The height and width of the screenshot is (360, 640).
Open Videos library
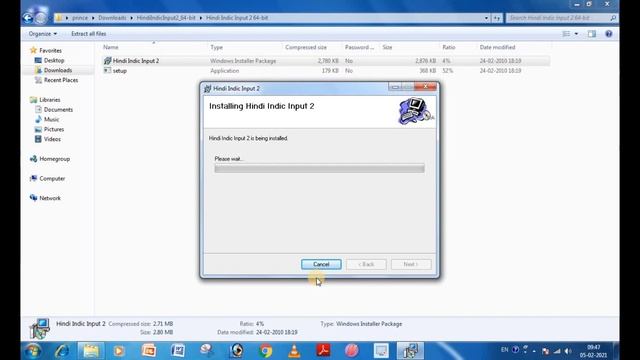[52, 139]
